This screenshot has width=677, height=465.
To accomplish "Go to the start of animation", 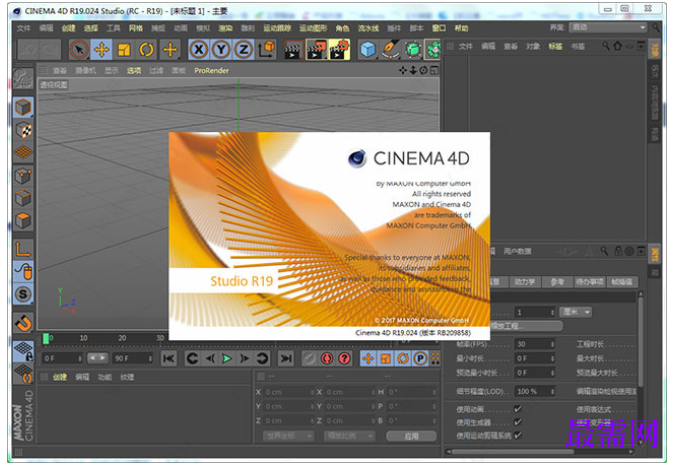I will pos(169,358).
